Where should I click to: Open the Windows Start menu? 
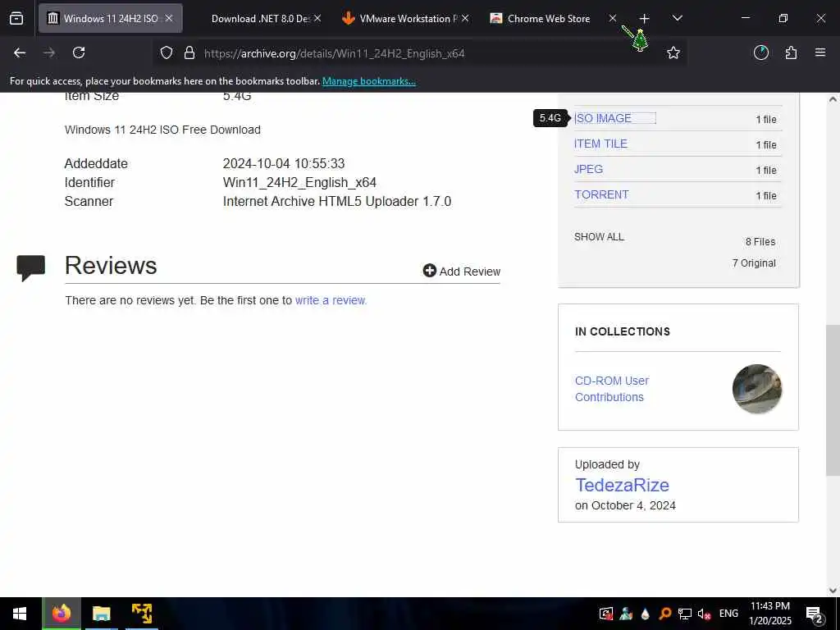[x=20, y=614]
